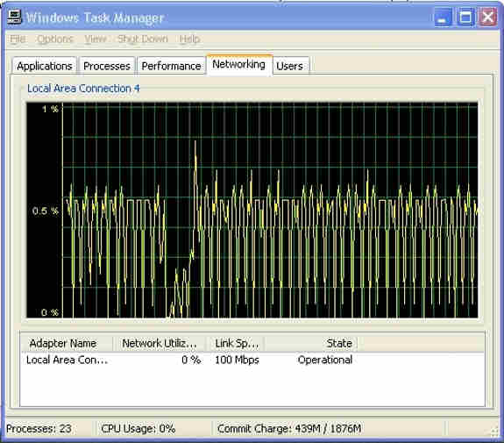Click the 100 Mbps link speed value

(237, 360)
